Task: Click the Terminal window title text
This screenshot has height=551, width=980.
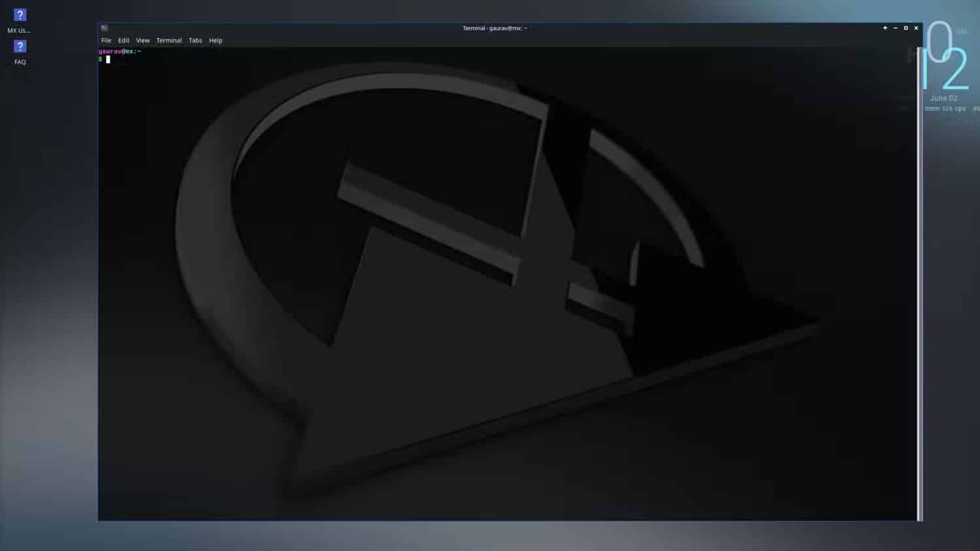Action: (x=495, y=28)
